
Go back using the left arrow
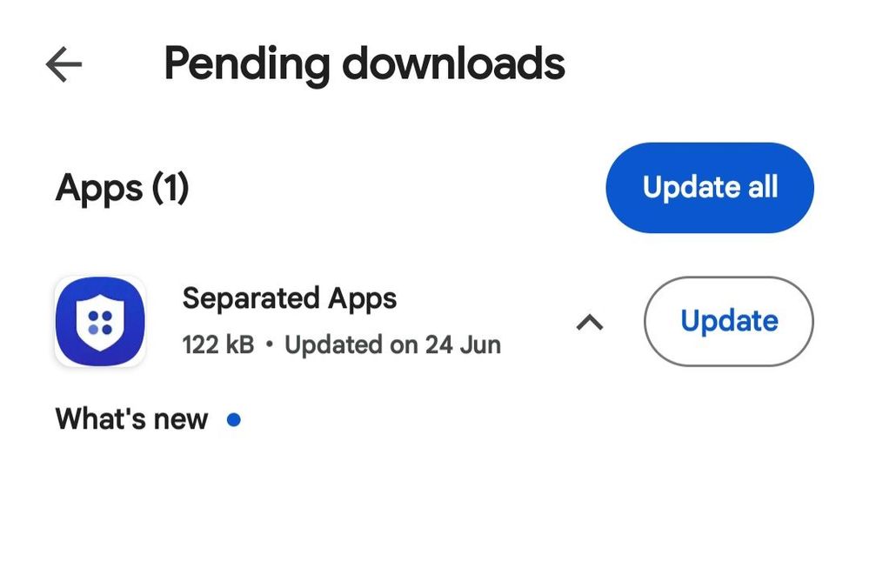click(x=64, y=64)
